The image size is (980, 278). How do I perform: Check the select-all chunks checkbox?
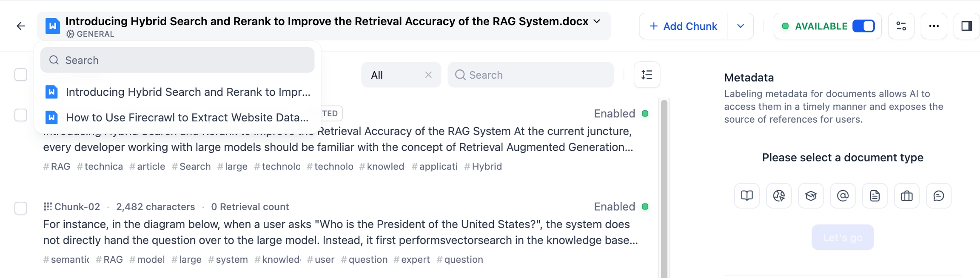coord(21,75)
